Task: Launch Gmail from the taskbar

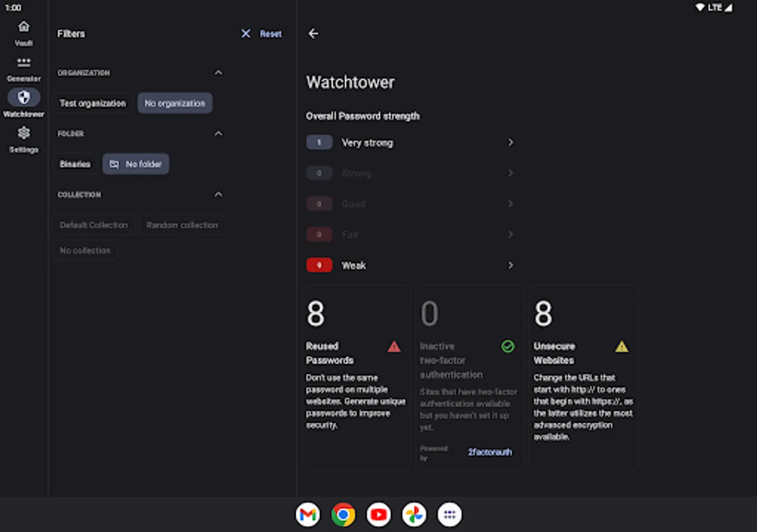Action: [x=308, y=515]
